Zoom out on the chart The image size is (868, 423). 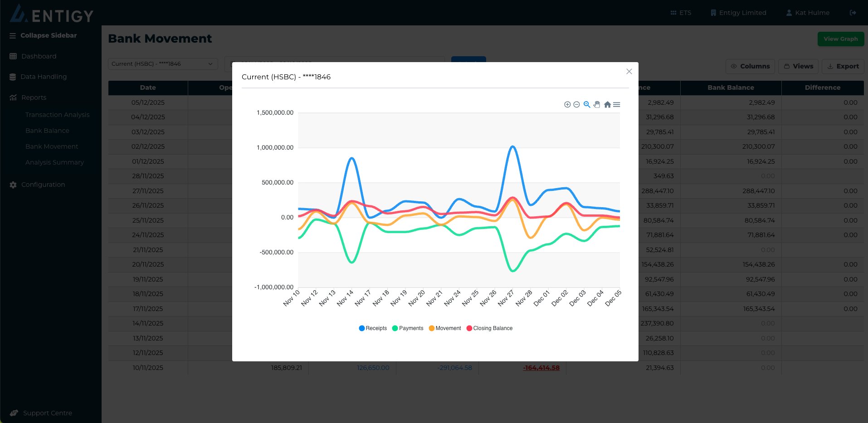pyautogui.click(x=576, y=104)
